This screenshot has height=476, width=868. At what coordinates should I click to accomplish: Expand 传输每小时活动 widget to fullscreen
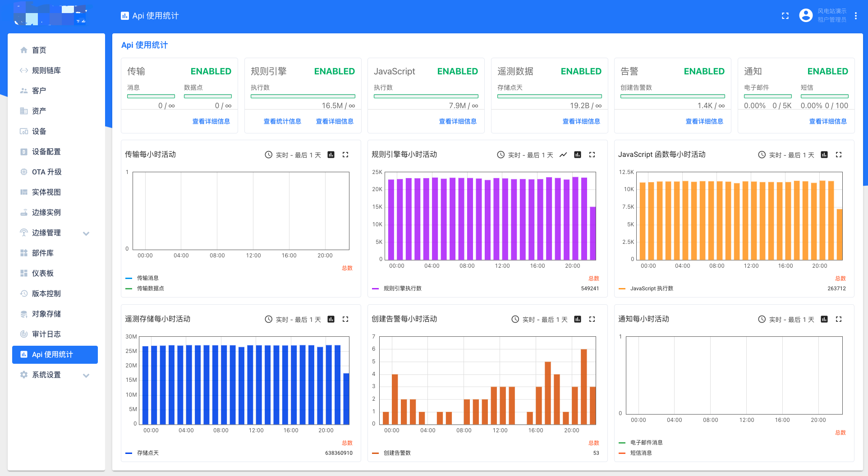pos(345,155)
